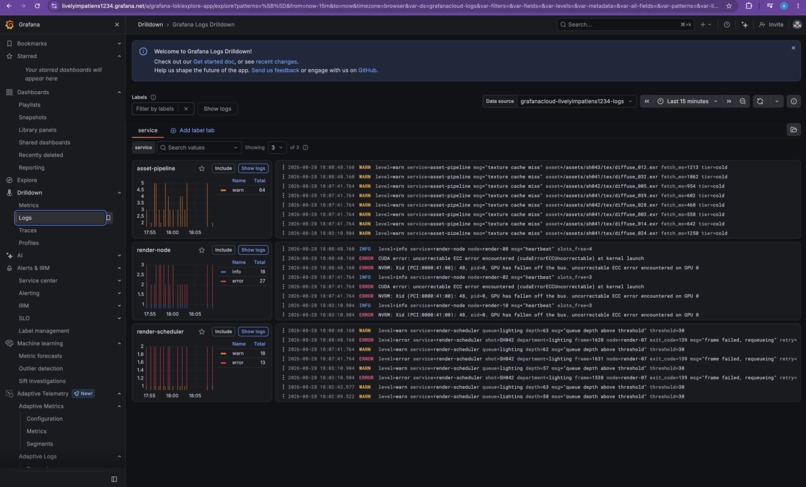Screen dimensions: 806x487
Task: Star the render-scheduler service
Action: [x=202, y=332]
